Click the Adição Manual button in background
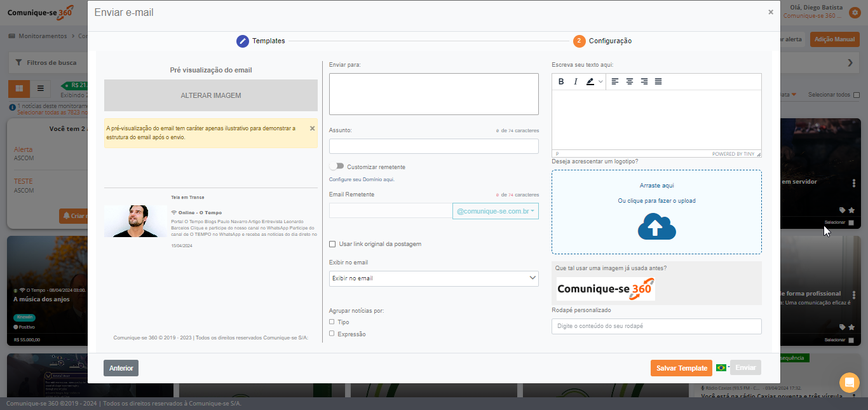Image resolution: width=868 pixels, height=410 pixels. click(834, 39)
